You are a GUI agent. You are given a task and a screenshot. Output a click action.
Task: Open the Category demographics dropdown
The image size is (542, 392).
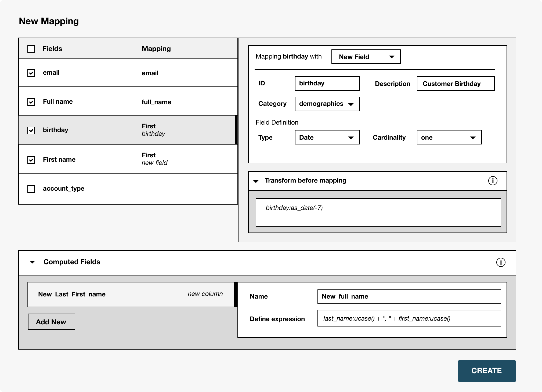point(327,104)
